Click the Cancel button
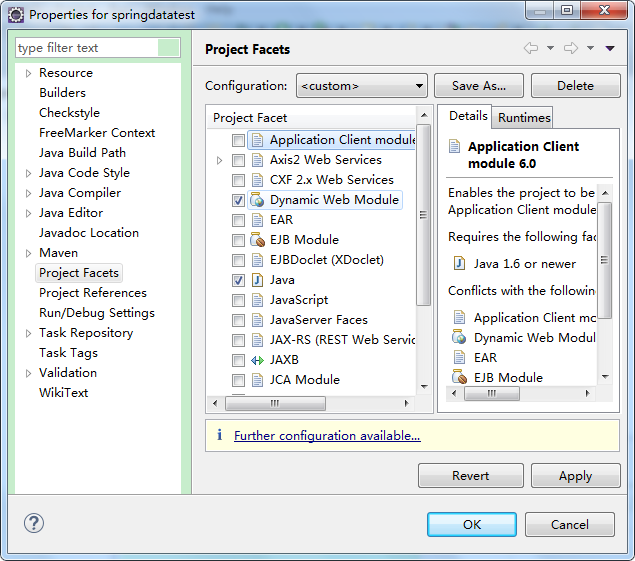The image size is (635, 561). [569, 525]
